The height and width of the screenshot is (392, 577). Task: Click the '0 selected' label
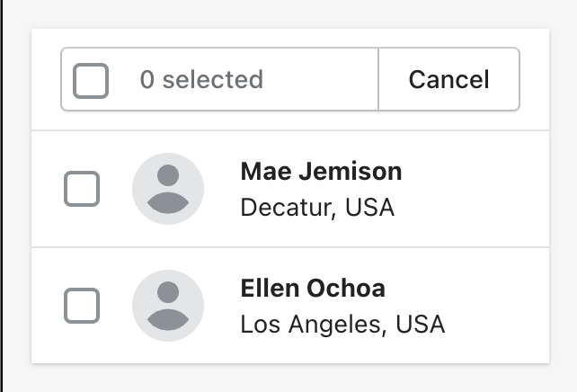pos(201,79)
